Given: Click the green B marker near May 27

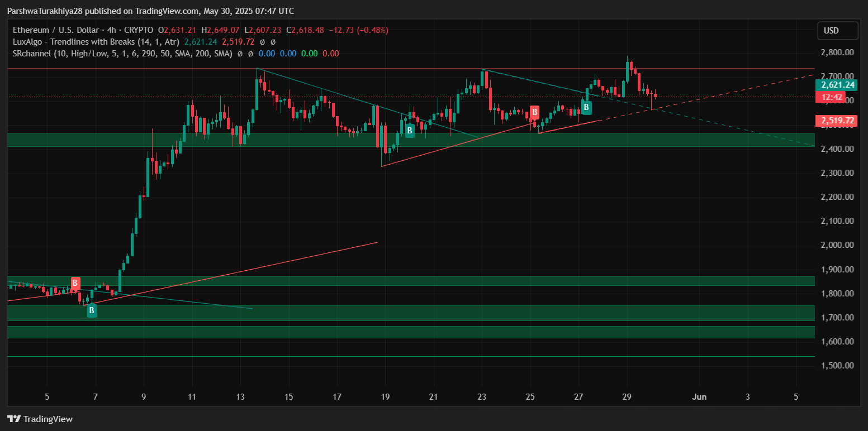Looking at the screenshot, I should coord(586,107).
